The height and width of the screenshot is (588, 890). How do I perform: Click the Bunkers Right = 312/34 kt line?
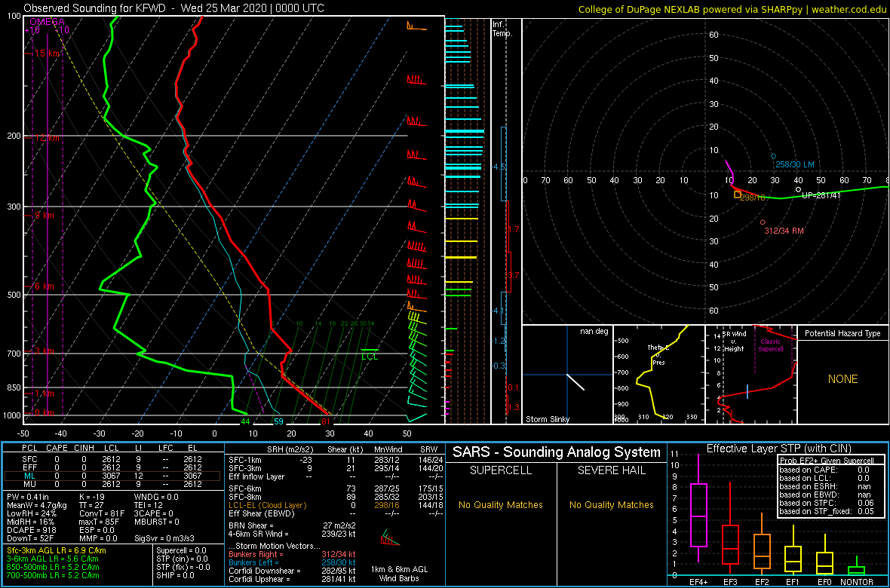(x=291, y=554)
